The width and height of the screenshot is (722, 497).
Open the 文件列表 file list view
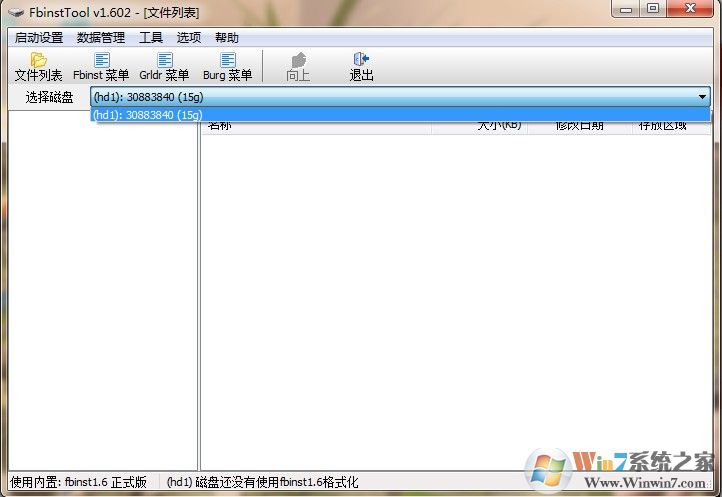(x=39, y=67)
